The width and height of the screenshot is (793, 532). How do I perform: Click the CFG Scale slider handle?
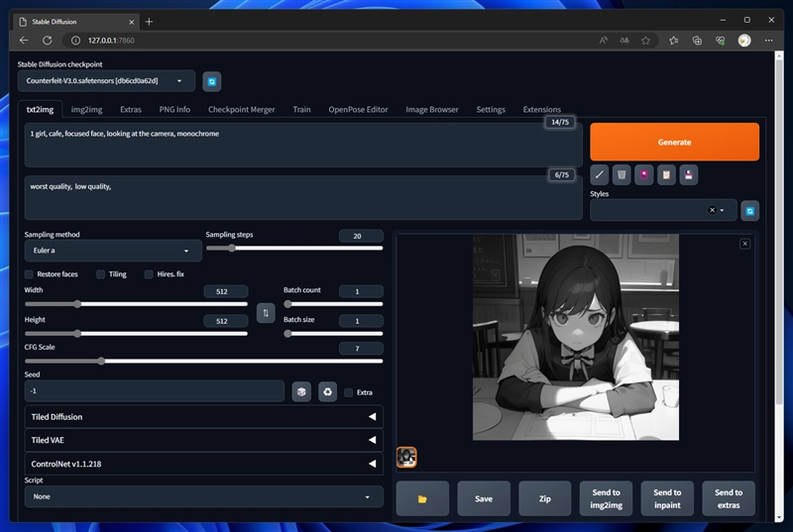pos(101,362)
